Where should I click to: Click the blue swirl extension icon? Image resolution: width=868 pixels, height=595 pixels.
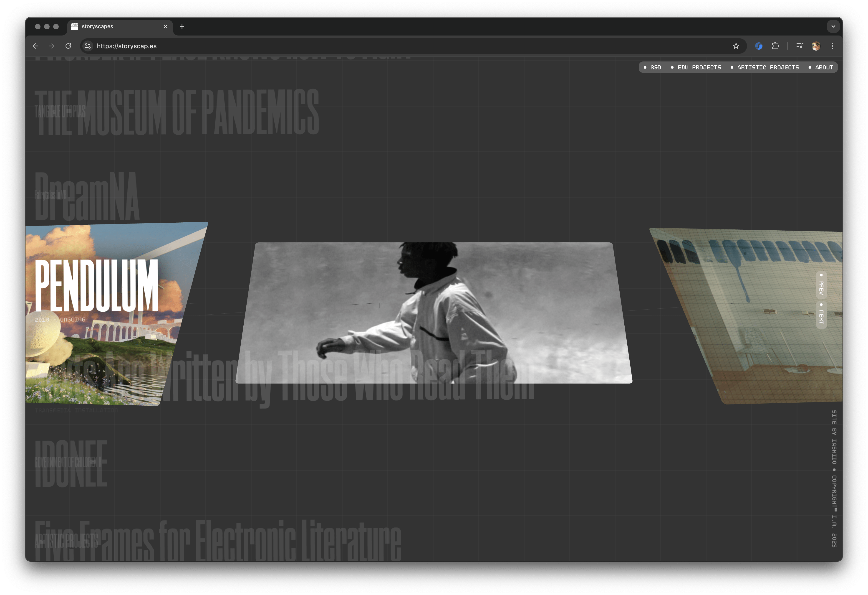(x=759, y=46)
